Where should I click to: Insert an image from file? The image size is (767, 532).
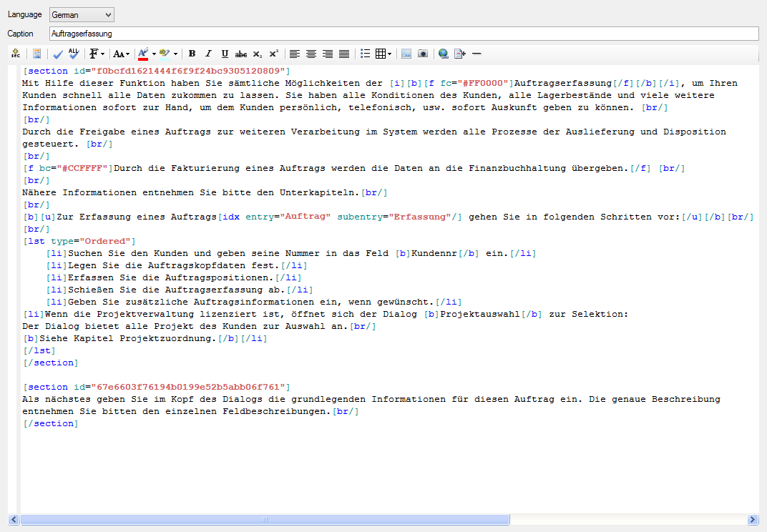click(406, 54)
